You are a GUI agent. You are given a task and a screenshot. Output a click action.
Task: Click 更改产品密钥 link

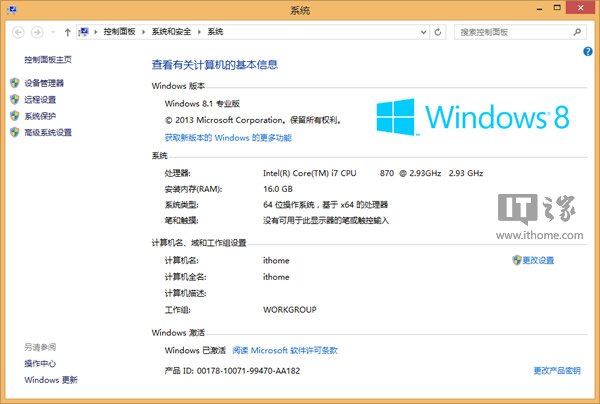point(557,371)
